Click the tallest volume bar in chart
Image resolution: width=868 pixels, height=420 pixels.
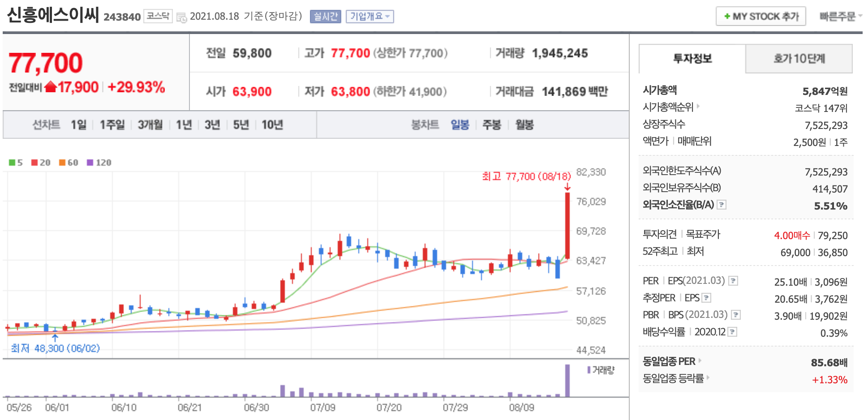pos(567,381)
